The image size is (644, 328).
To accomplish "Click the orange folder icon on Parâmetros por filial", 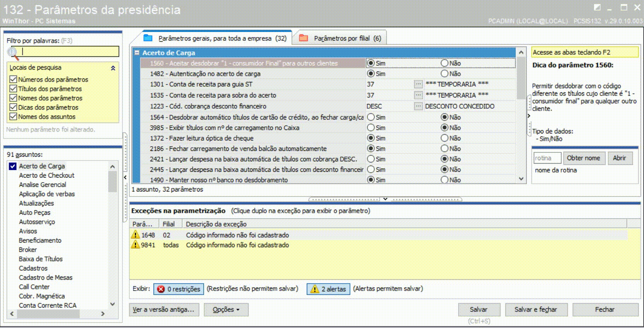I will point(303,38).
